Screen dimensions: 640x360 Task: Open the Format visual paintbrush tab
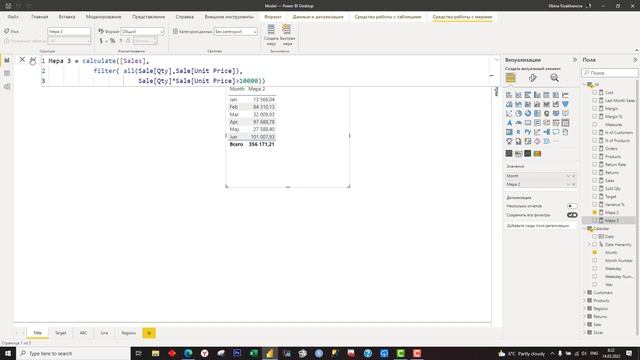pos(532,78)
